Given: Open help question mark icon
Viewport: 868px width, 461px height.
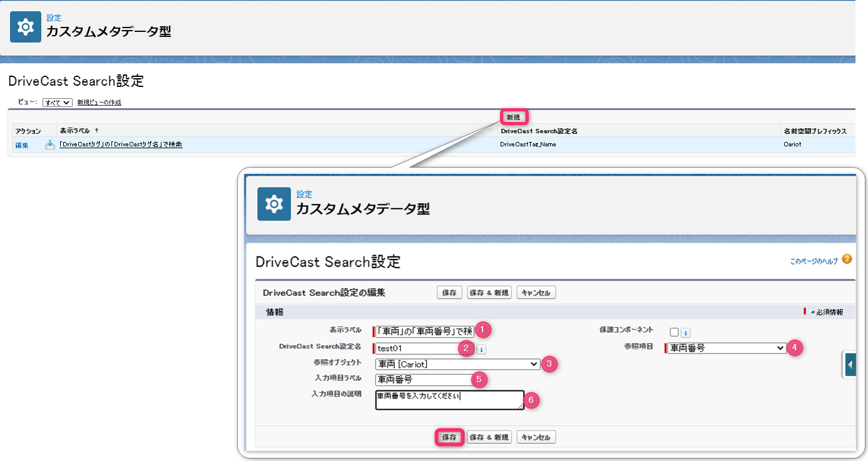Looking at the screenshot, I should pyautogui.click(x=847, y=259).
